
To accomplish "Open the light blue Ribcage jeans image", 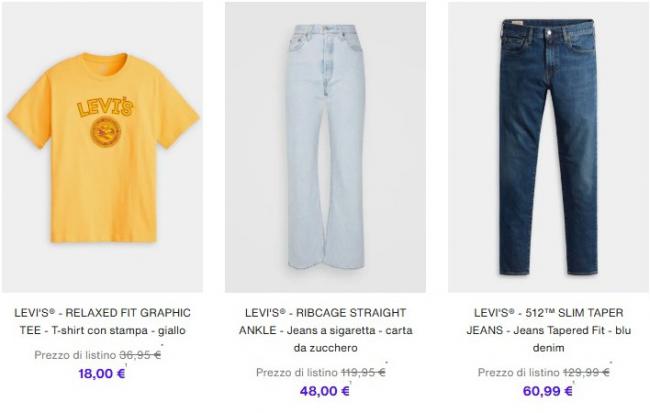I will click(x=325, y=147).
